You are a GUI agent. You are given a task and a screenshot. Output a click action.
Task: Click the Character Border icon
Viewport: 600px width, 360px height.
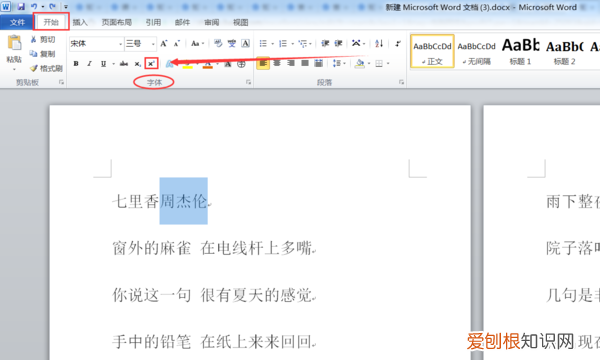[246, 44]
